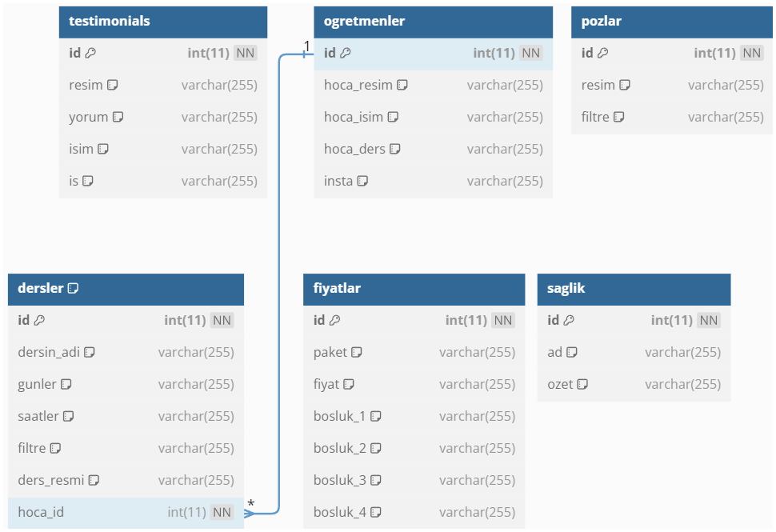Click the note icon beside pozlar filtre field
The height and width of the screenshot is (532, 776).
(618, 118)
